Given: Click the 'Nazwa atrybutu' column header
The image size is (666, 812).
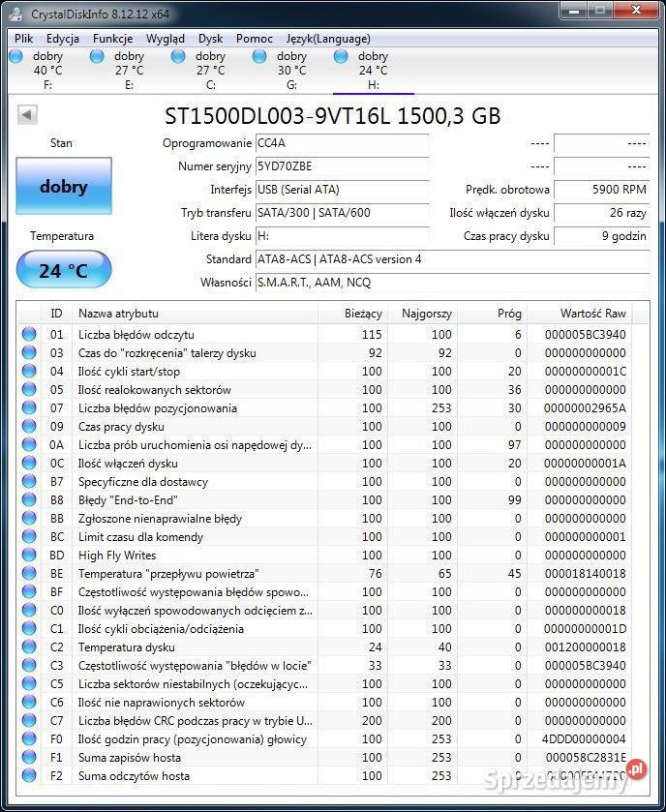Looking at the screenshot, I should click(x=119, y=313).
